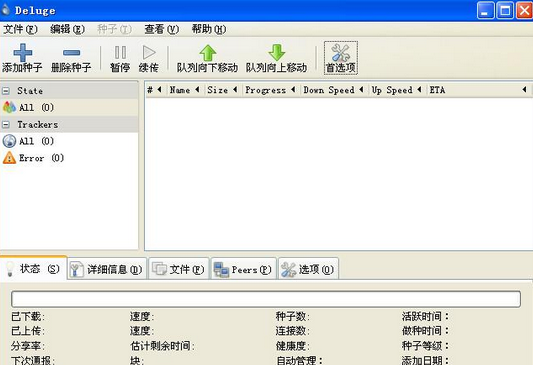Select All (0) under Trackers

69,141
